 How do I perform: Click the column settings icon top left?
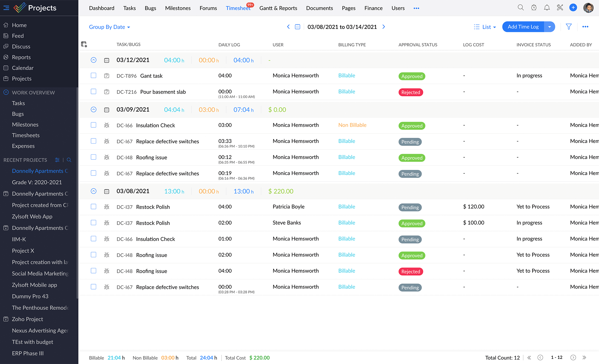pos(84,44)
